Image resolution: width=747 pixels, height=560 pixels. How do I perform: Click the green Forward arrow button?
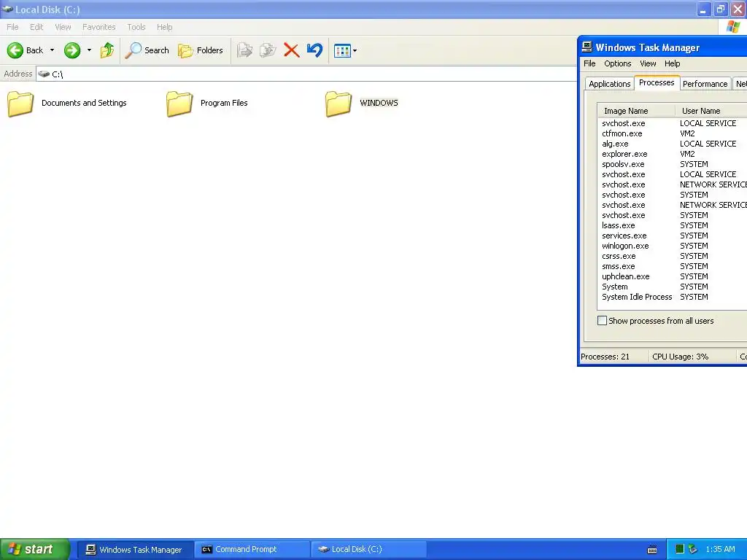(x=72, y=50)
